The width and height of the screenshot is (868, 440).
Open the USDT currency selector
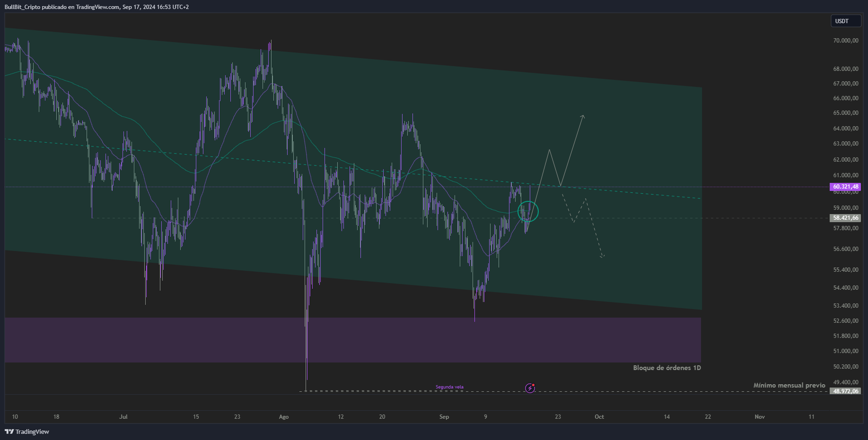[x=846, y=21]
